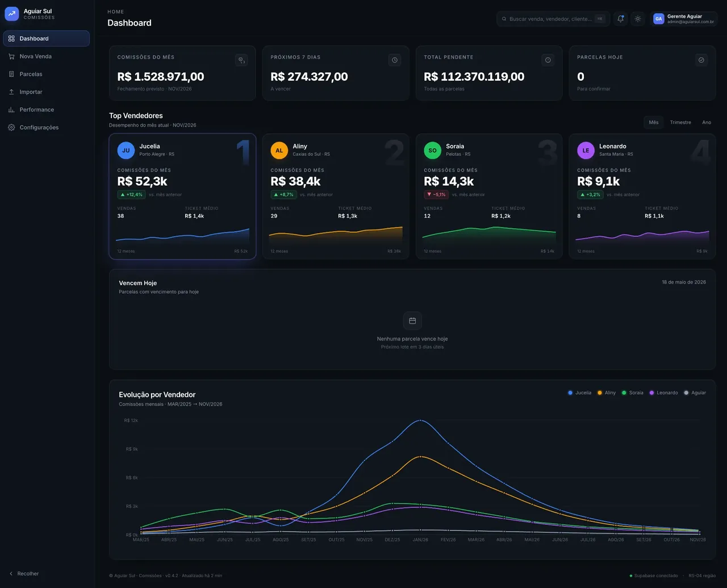Click the Top Vendedores heading

tap(136, 116)
